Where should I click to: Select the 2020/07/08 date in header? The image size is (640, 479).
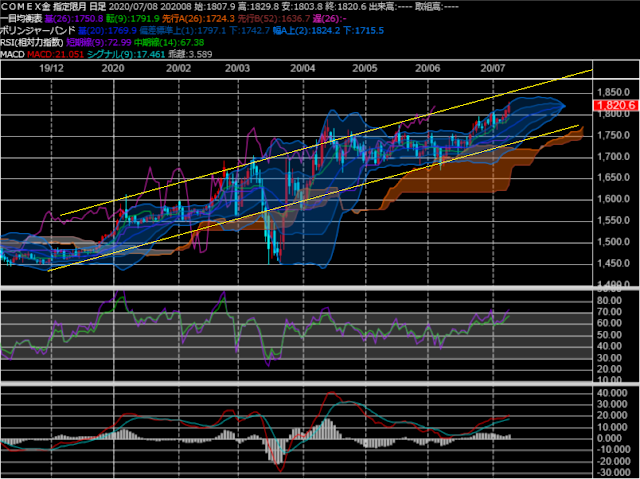132,7
